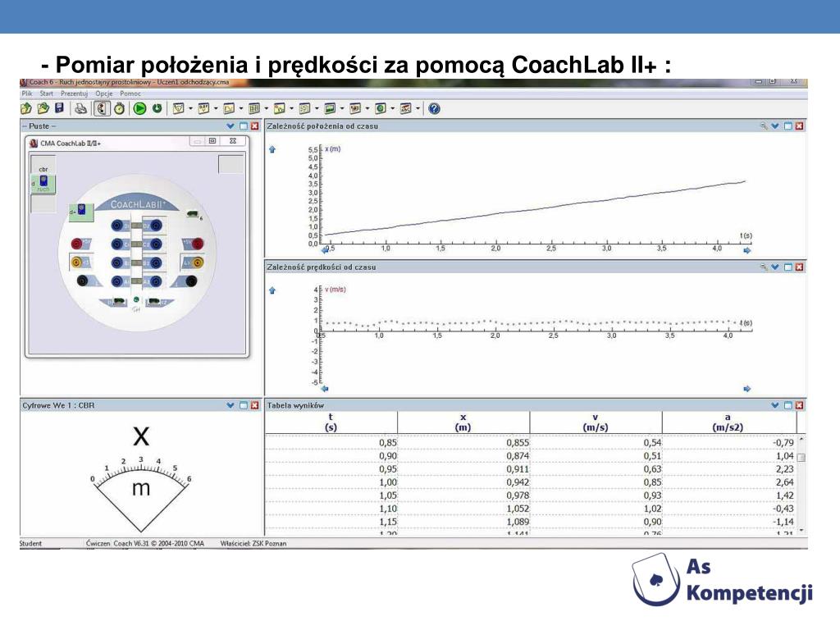Expand dropdown arrow next to the table icon
840x630 pixels.
click(267, 109)
